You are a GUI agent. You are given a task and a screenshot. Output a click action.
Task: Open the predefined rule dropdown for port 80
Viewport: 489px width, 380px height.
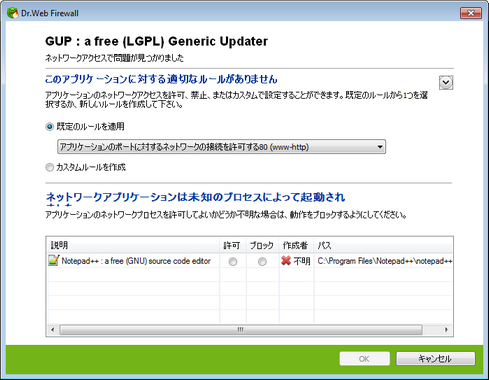(x=221, y=147)
